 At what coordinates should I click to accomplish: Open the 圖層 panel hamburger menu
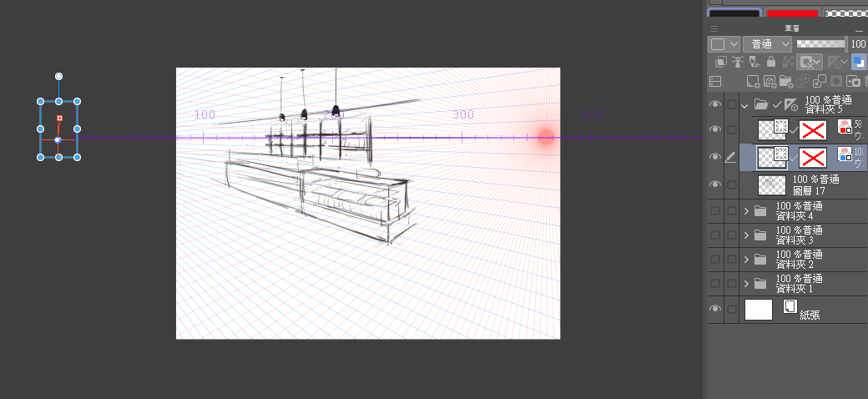(714, 28)
